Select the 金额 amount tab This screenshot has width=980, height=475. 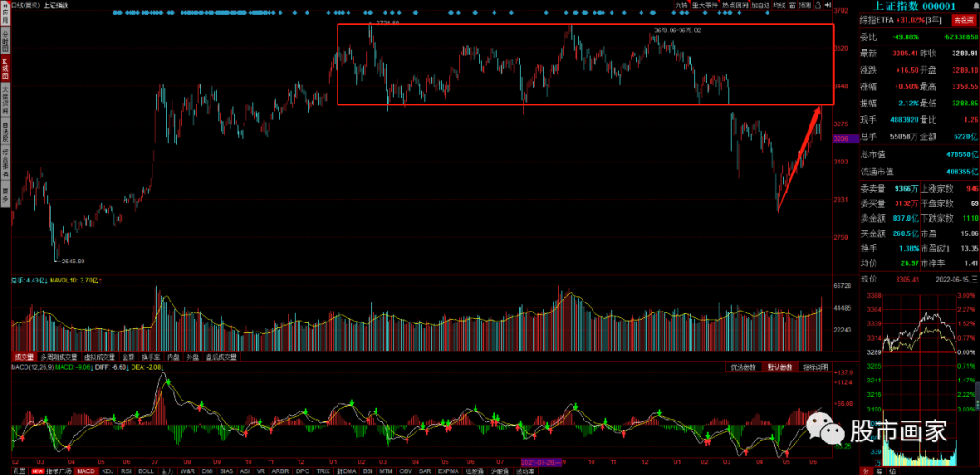point(128,357)
